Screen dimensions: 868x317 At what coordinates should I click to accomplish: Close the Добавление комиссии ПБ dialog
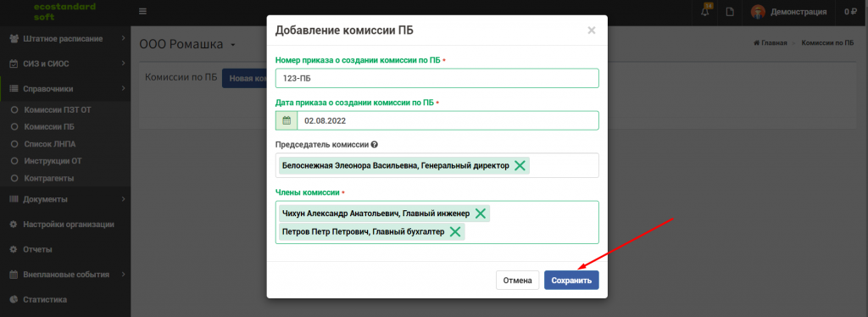pyautogui.click(x=591, y=31)
